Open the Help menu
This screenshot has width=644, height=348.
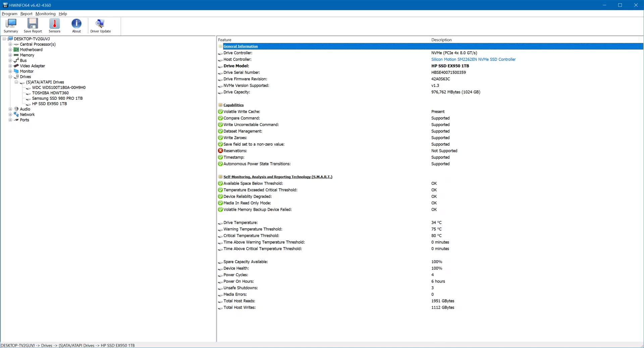point(63,14)
